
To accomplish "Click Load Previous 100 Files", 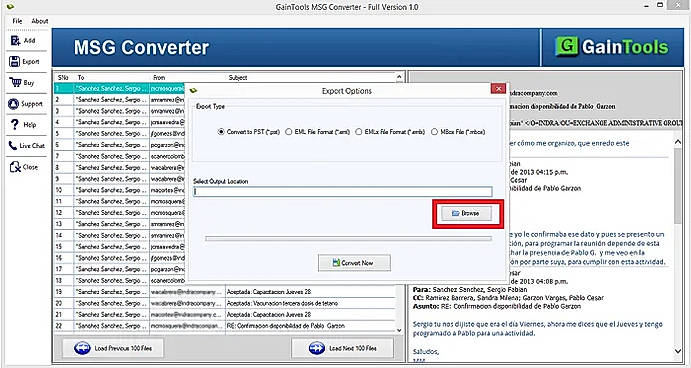I will tap(113, 348).
